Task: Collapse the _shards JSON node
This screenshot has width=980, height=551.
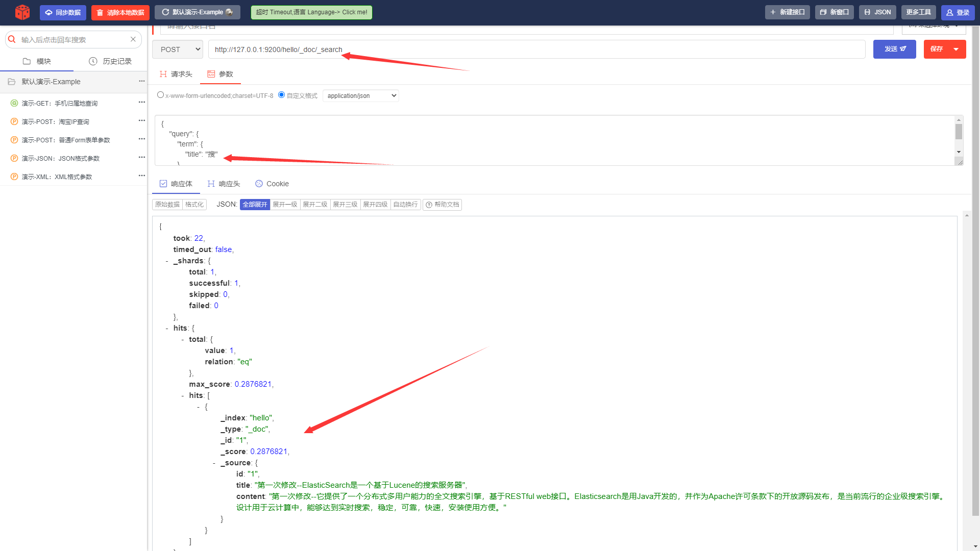Action: pyautogui.click(x=167, y=261)
